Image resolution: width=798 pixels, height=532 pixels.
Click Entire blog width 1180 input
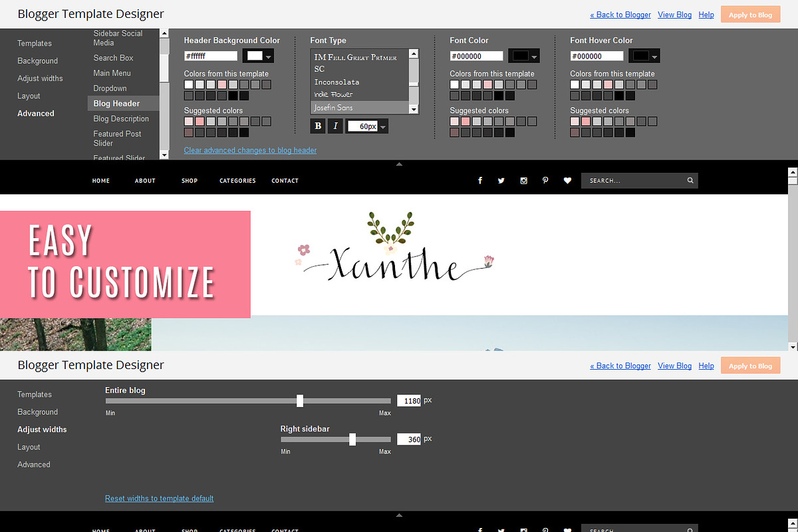[x=409, y=401]
